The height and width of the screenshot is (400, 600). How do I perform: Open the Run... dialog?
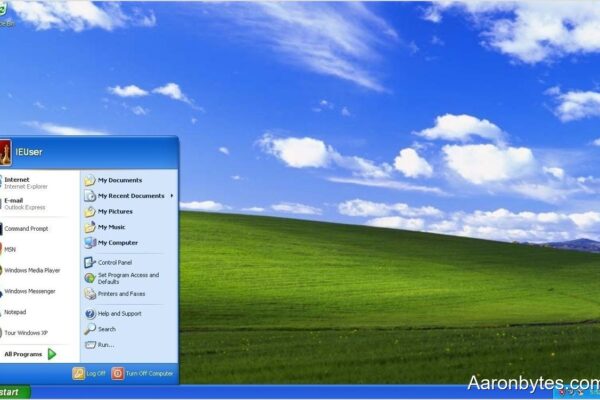click(x=90, y=344)
